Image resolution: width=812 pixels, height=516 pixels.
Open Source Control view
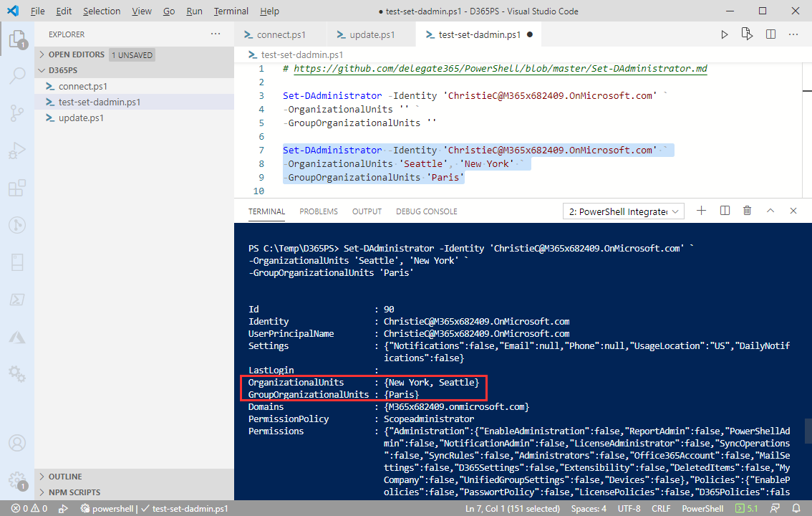click(16, 113)
